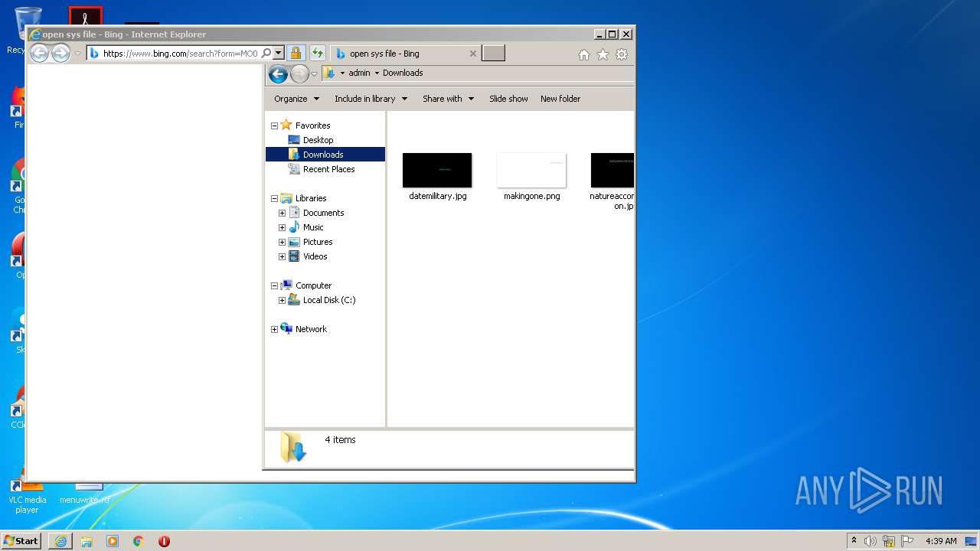Image resolution: width=980 pixels, height=551 pixels.
Task: Open Internet Explorer Home icon
Action: tap(584, 54)
